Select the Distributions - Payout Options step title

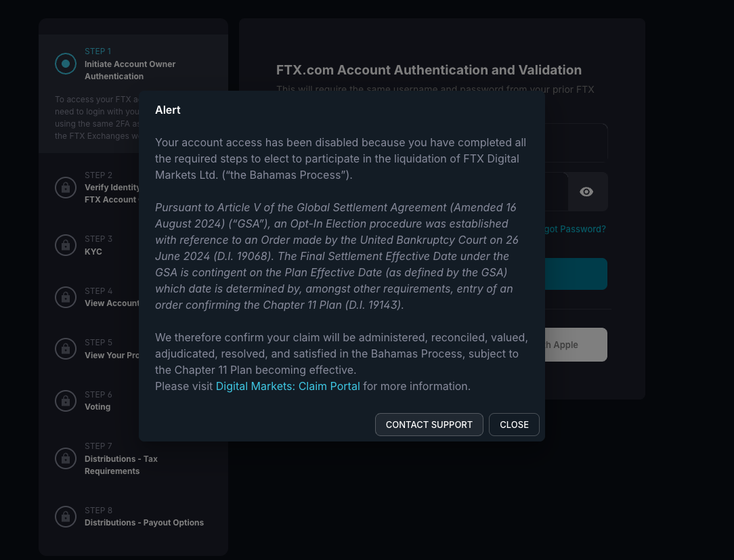coord(144,523)
